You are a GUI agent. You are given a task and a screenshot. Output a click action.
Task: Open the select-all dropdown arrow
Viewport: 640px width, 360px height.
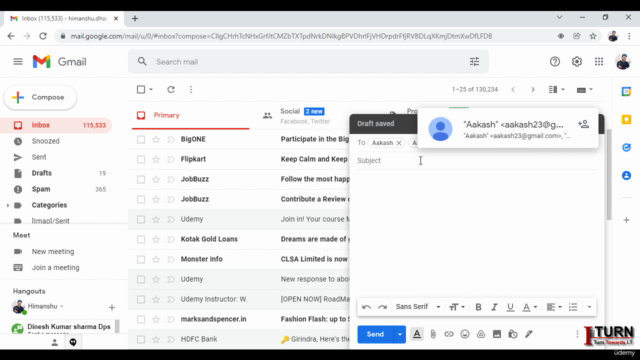point(151,89)
